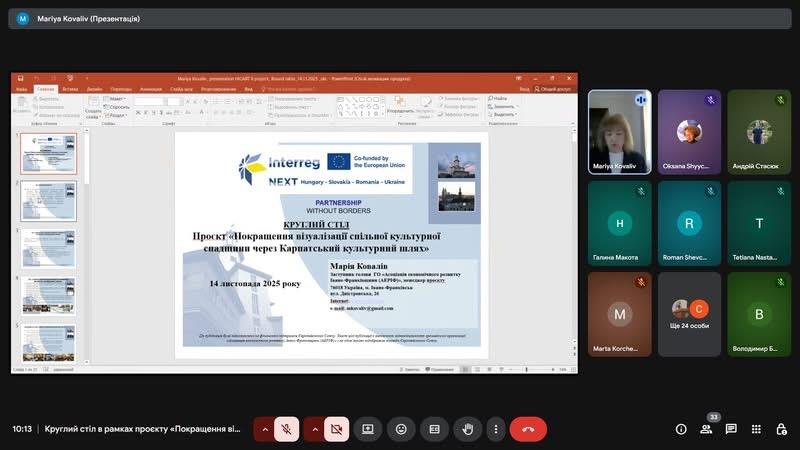Toggle the Notes pane in status bar

[410, 369]
